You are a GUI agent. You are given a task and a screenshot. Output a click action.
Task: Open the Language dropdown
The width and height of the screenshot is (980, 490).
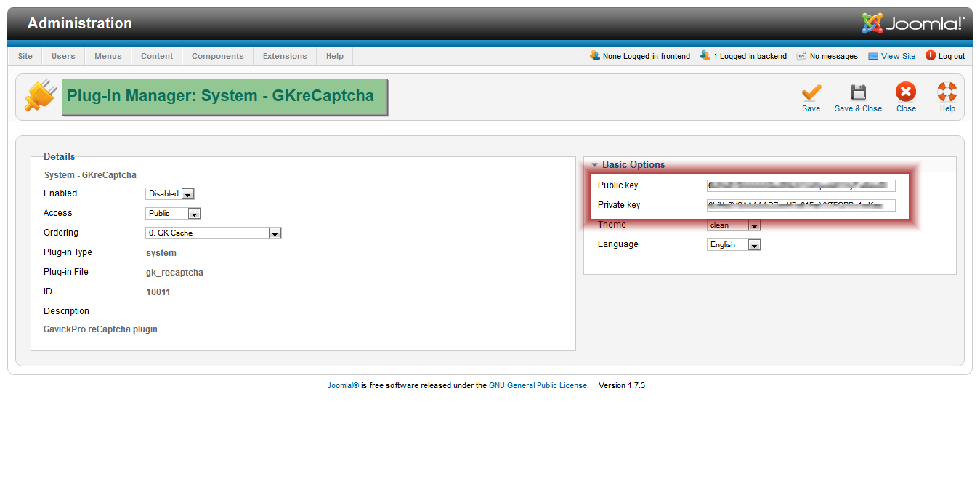(x=734, y=245)
